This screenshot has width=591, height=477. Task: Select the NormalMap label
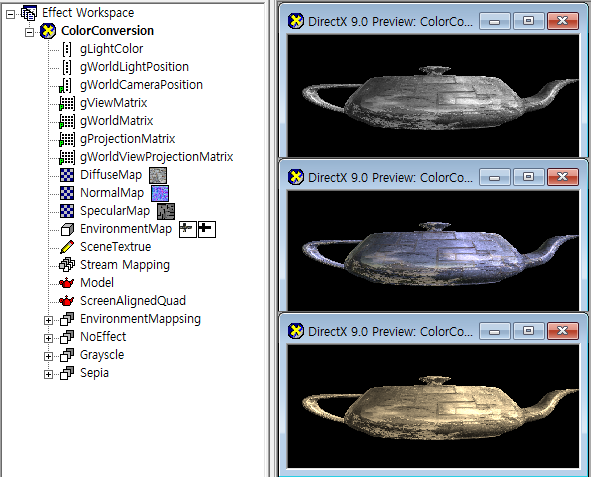coord(112,193)
